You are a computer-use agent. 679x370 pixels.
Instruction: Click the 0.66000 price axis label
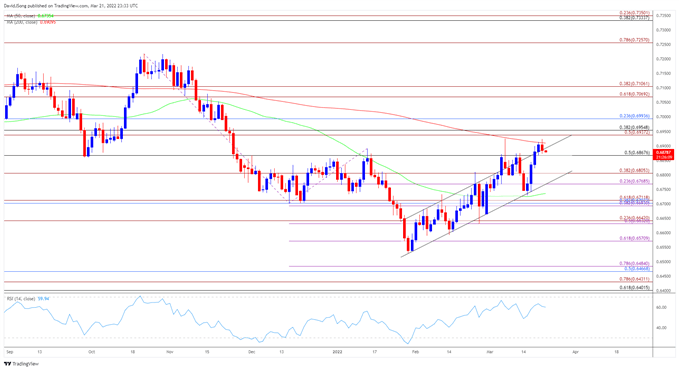[x=663, y=233]
